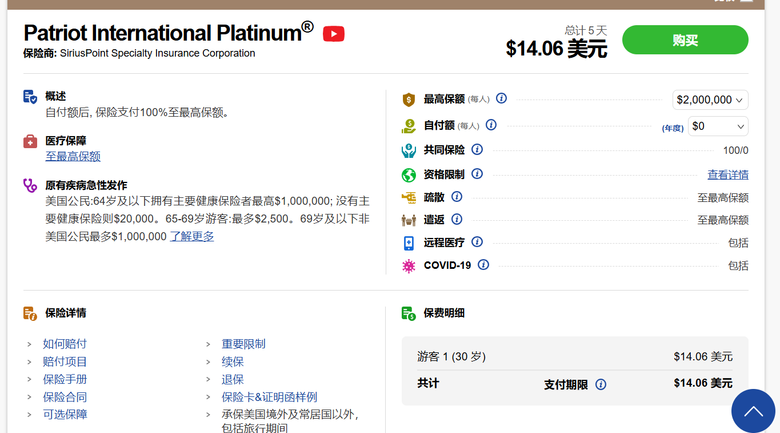
Task: Open the 重要限制 link
Action: 244,344
